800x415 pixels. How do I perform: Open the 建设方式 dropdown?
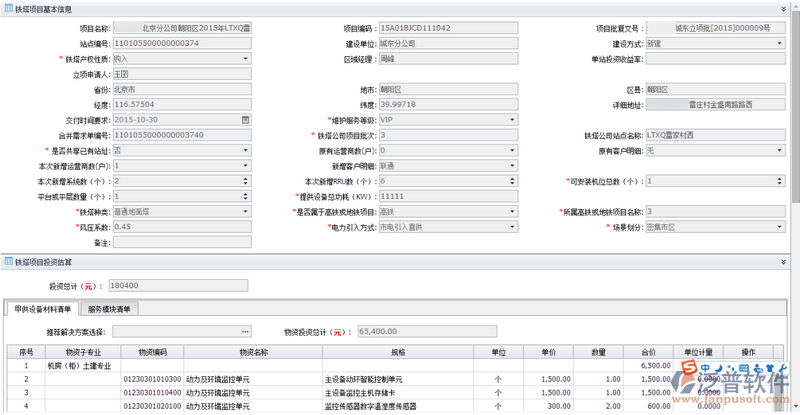tap(782, 44)
